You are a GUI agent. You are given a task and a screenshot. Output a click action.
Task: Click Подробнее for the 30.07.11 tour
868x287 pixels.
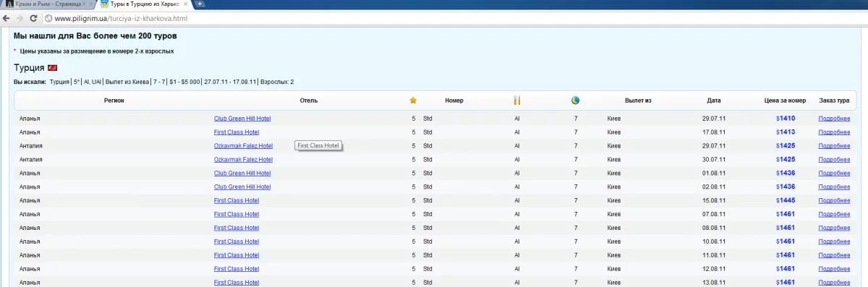[x=834, y=159]
